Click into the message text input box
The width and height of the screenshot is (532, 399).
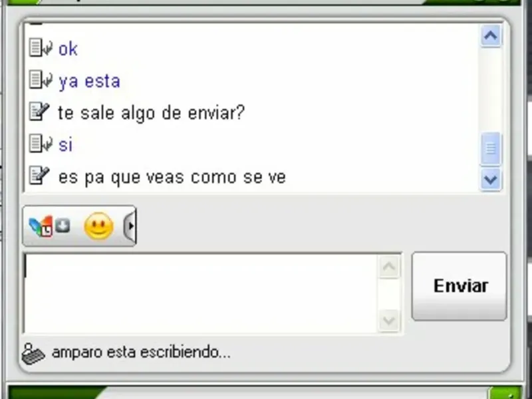[201, 293]
